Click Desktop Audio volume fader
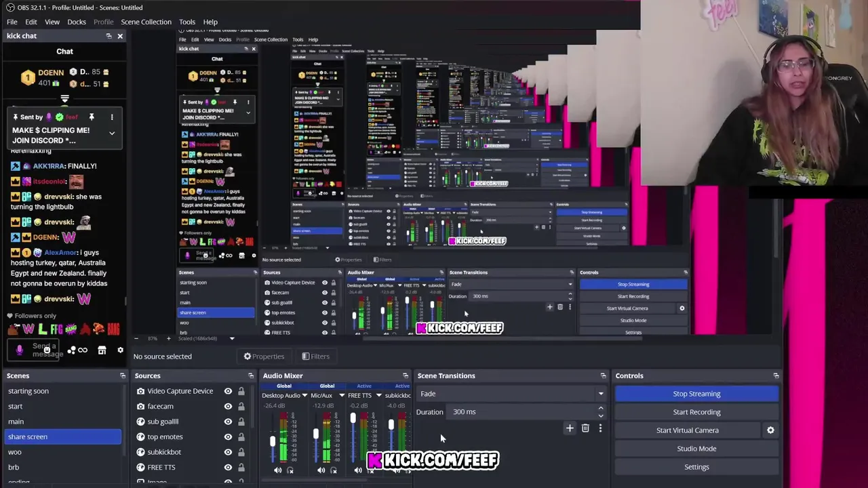The width and height of the screenshot is (868, 488). 273,441
